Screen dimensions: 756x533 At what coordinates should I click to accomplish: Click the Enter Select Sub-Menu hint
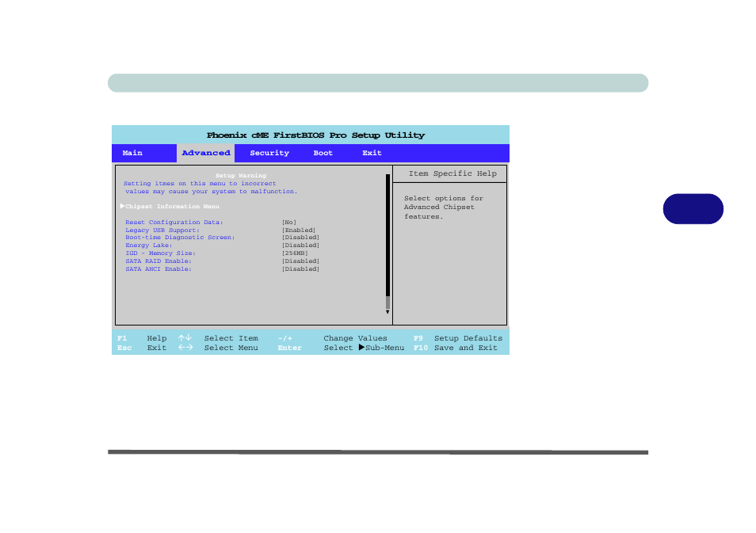tap(341, 348)
